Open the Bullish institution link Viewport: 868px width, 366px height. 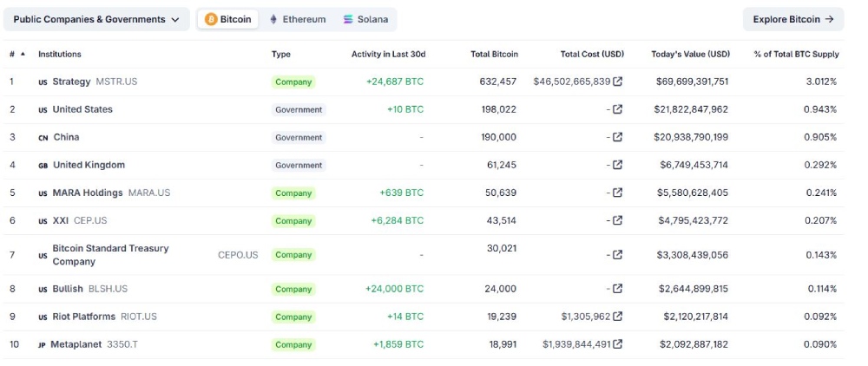coord(68,289)
